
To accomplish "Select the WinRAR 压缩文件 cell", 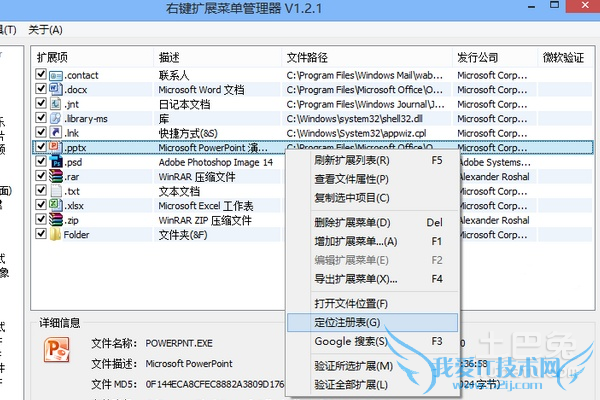I will (197, 177).
